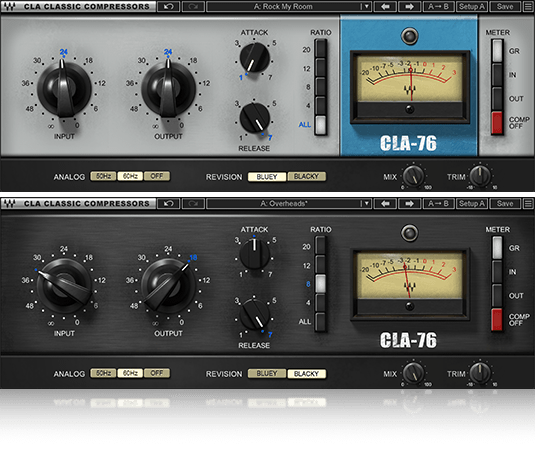The height and width of the screenshot is (459, 535).
Task: Set meter to IN in Bluey plugin
Action: [497, 75]
